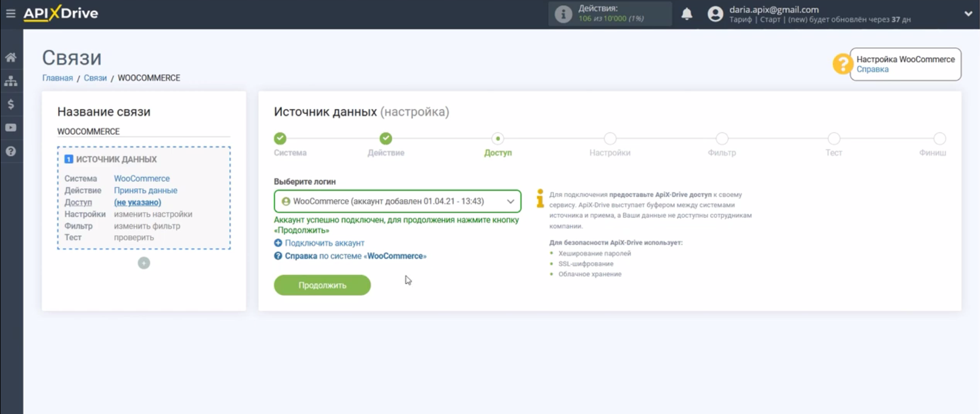Open the connections sitemap sidebar icon
Viewport: 980px width, 414px height.
point(11,81)
